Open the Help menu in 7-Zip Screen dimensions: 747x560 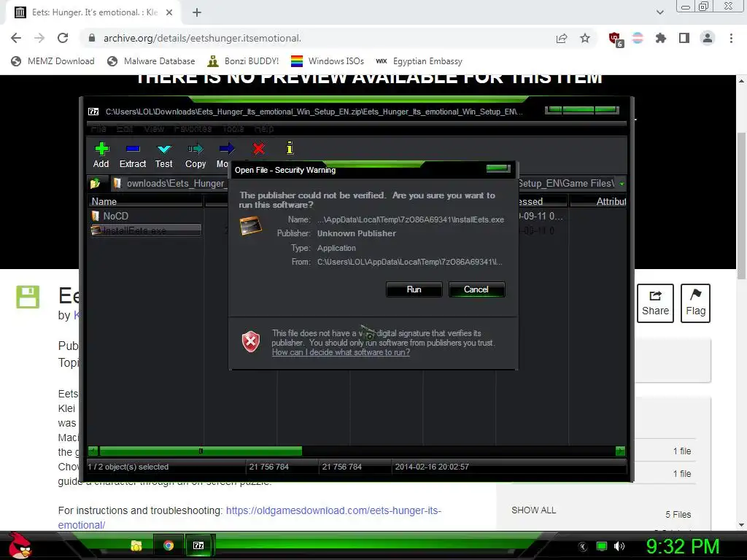click(x=263, y=128)
